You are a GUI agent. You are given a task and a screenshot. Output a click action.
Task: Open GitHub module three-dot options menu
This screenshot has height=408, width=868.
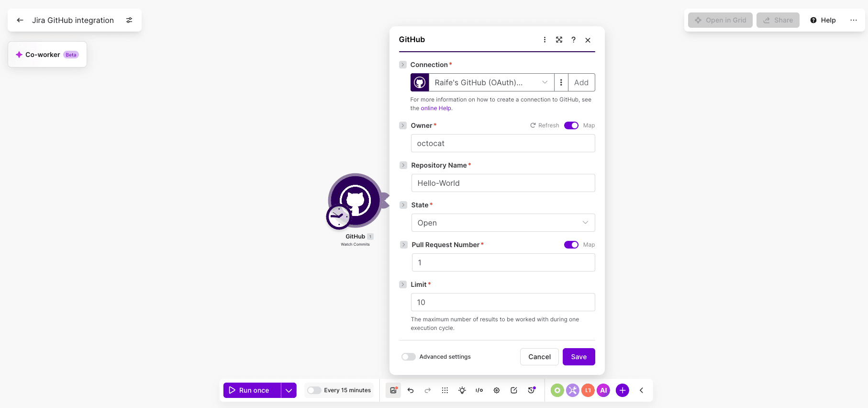[x=545, y=40]
